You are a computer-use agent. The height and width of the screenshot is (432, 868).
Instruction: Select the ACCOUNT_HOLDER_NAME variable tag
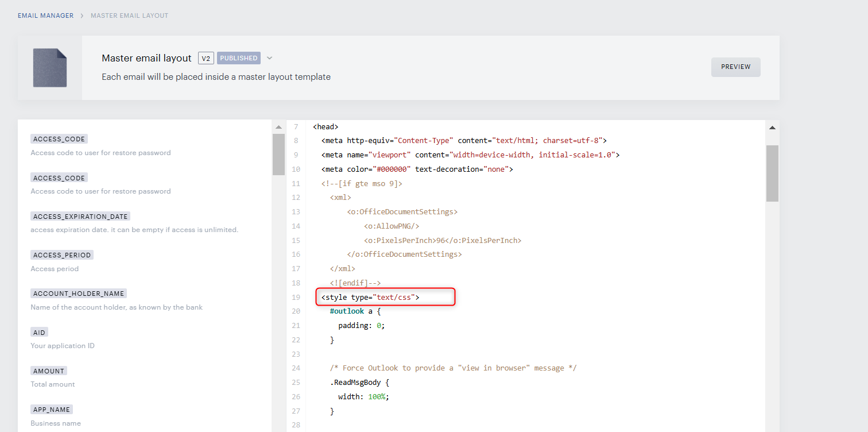(78, 294)
